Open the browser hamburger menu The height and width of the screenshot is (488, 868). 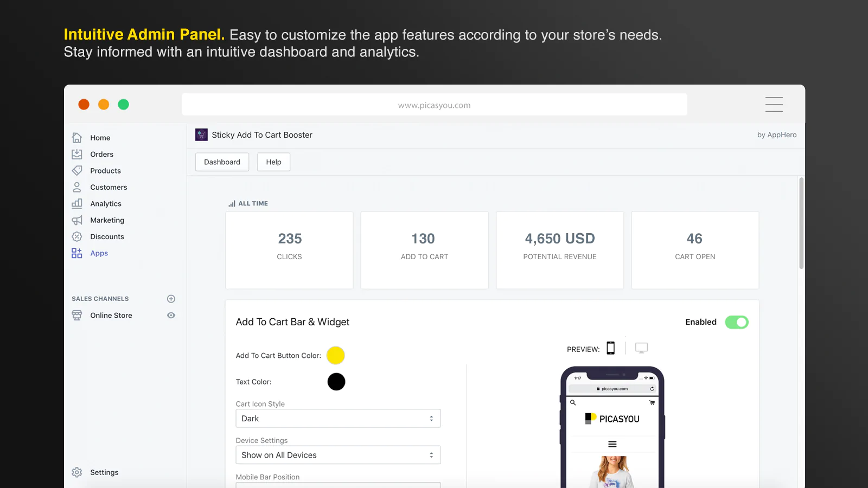[x=774, y=104]
